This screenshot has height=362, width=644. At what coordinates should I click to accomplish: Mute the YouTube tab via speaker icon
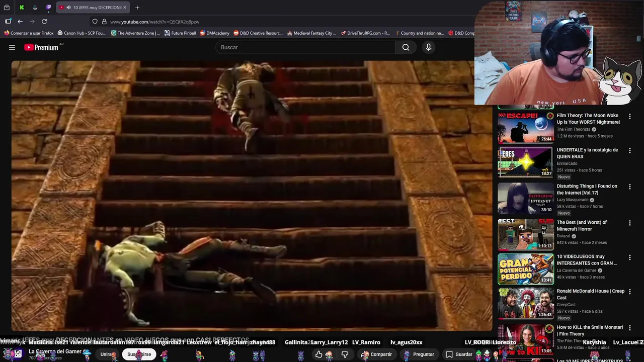point(68,8)
